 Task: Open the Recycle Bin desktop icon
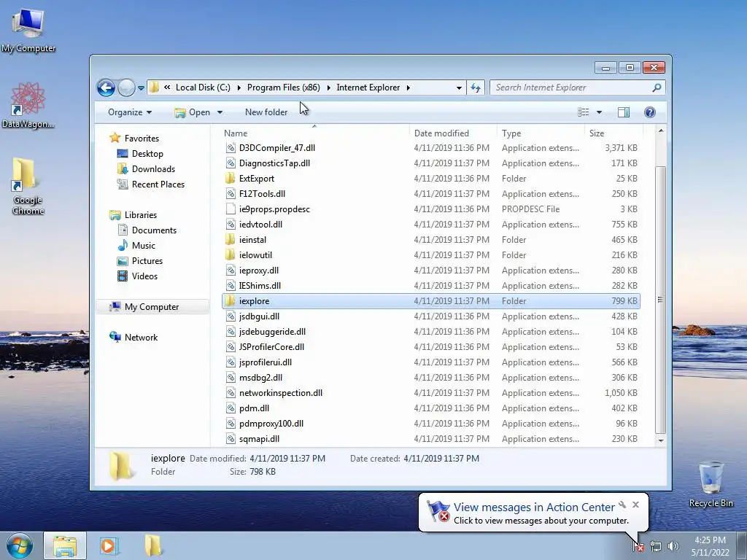[x=711, y=484]
